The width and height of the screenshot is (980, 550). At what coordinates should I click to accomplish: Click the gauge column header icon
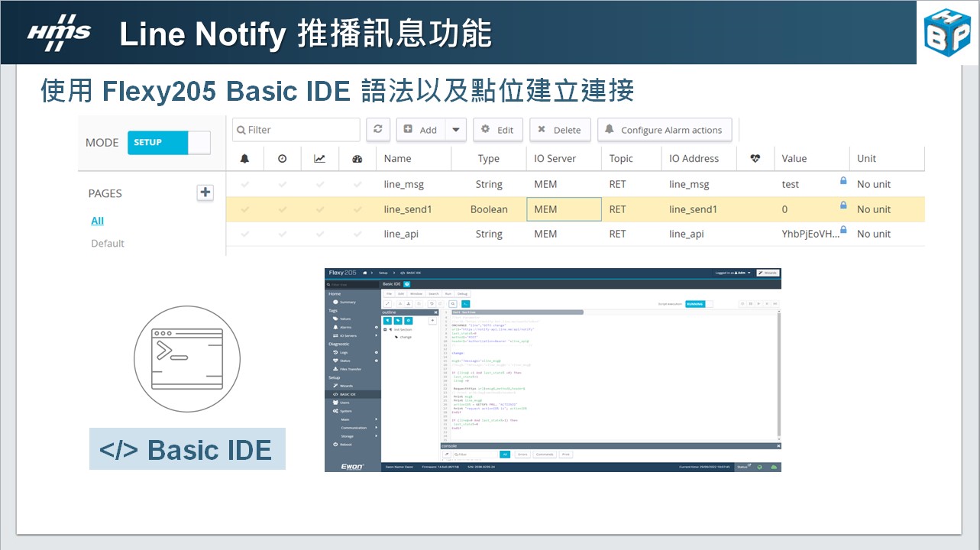coord(357,159)
